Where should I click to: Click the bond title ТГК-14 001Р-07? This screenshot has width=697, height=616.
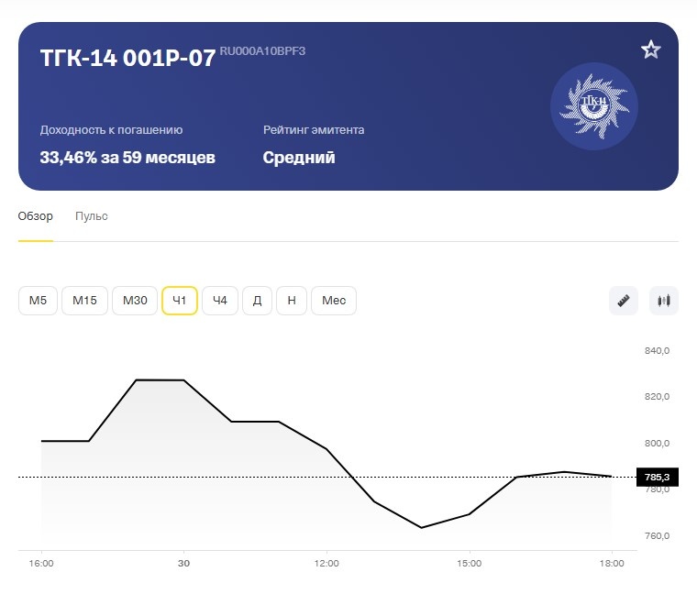pos(128,59)
